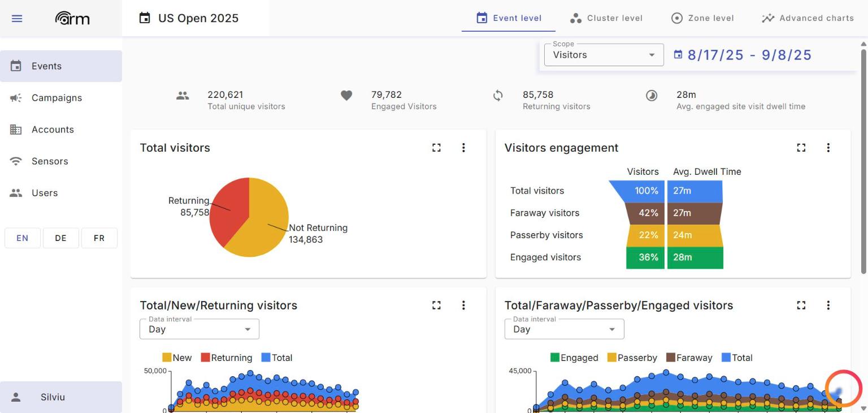Open the Event level tab
The height and width of the screenshot is (413, 868).
pos(509,18)
